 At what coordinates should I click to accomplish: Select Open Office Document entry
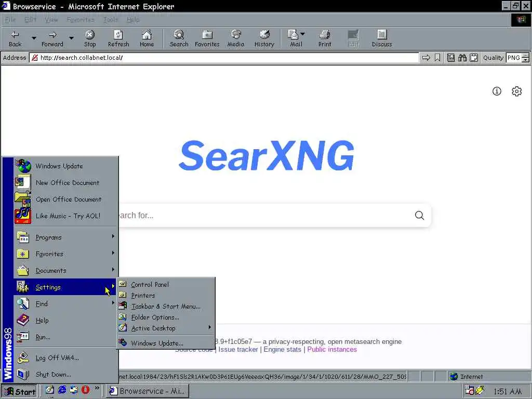click(66, 199)
